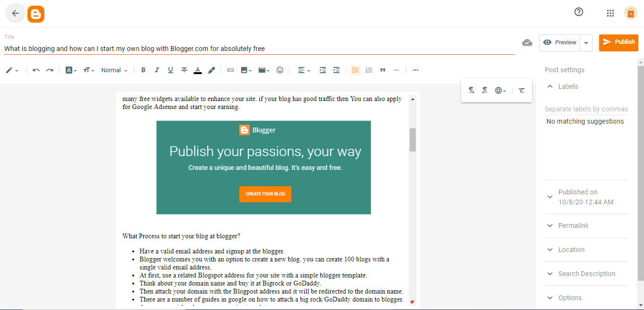Toggle the bulleted list

click(x=355, y=70)
